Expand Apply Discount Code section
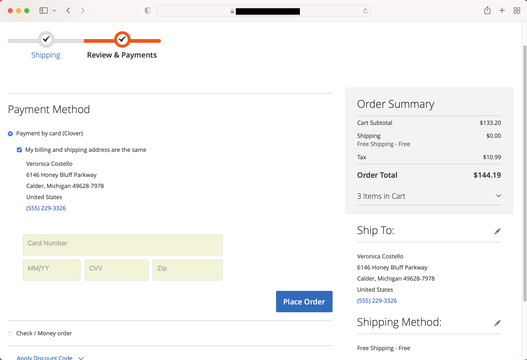 click(x=50, y=358)
